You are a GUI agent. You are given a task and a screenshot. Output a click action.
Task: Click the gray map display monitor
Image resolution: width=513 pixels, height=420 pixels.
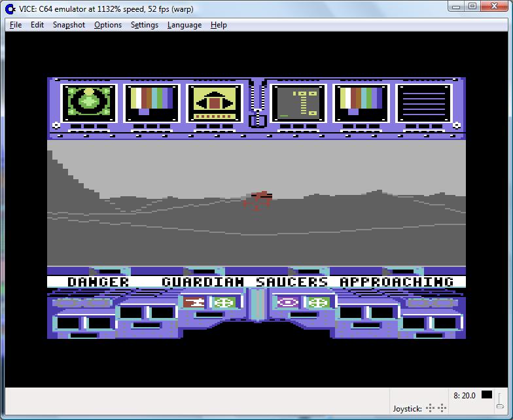point(298,103)
